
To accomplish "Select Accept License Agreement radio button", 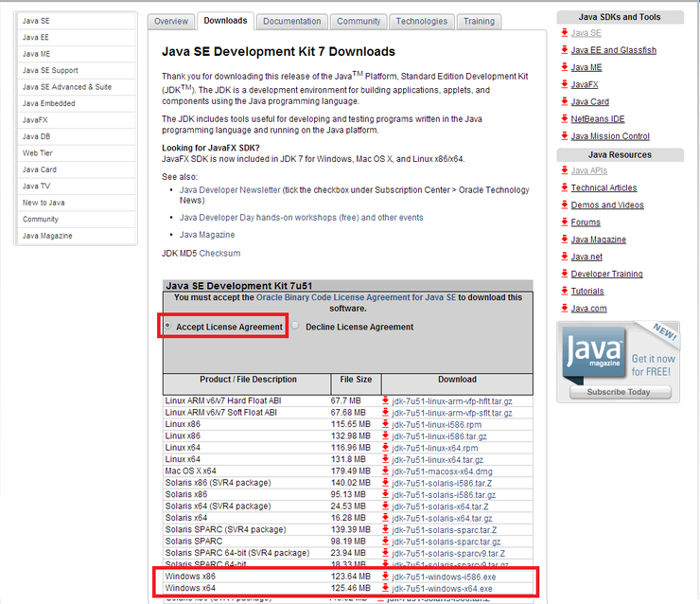I will (x=167, y=326).
